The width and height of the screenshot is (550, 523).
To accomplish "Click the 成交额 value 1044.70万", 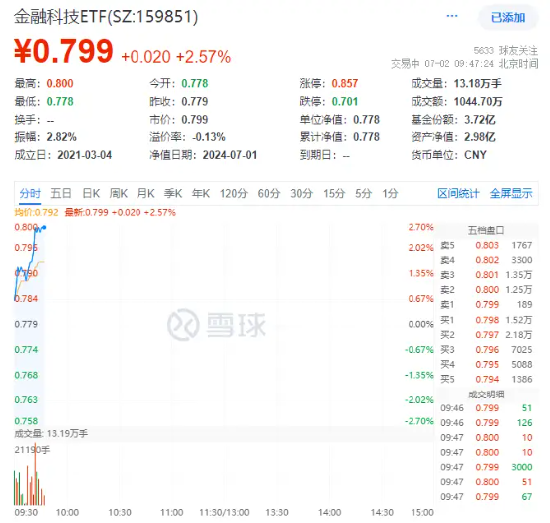I will click(478, 102).
